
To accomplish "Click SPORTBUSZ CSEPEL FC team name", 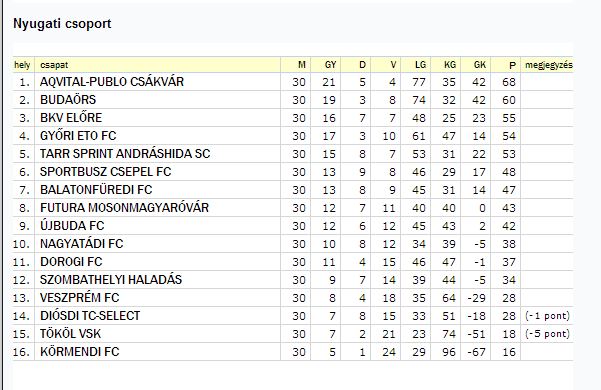I will pyautogui.click(x=105, y=172).
